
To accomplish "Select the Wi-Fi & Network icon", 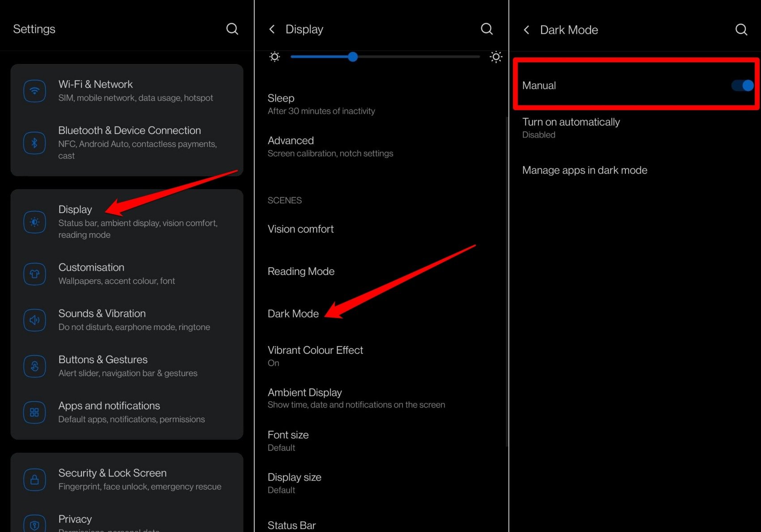I will [34, 90].
